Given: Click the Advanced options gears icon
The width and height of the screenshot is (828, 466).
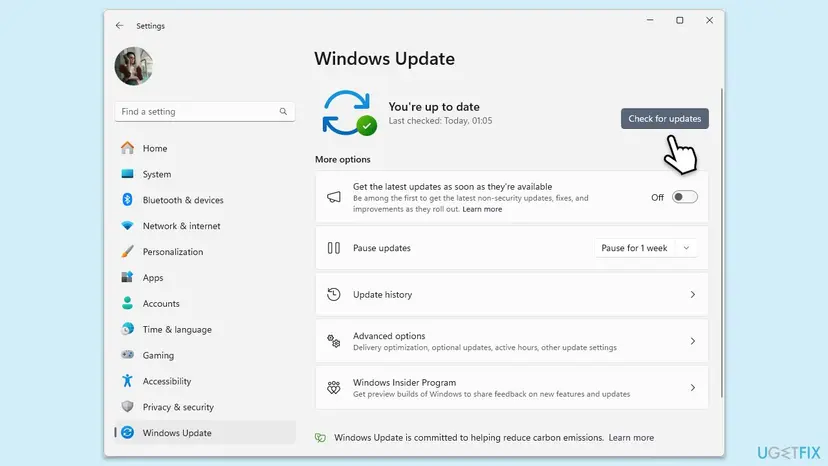Looking at the screenshot, I should [334, 341].
